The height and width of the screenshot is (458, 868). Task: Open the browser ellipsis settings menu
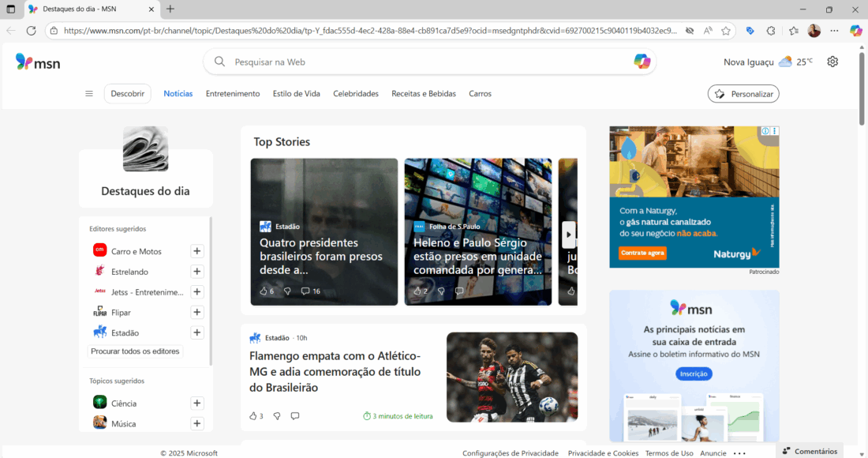(834, 30)
